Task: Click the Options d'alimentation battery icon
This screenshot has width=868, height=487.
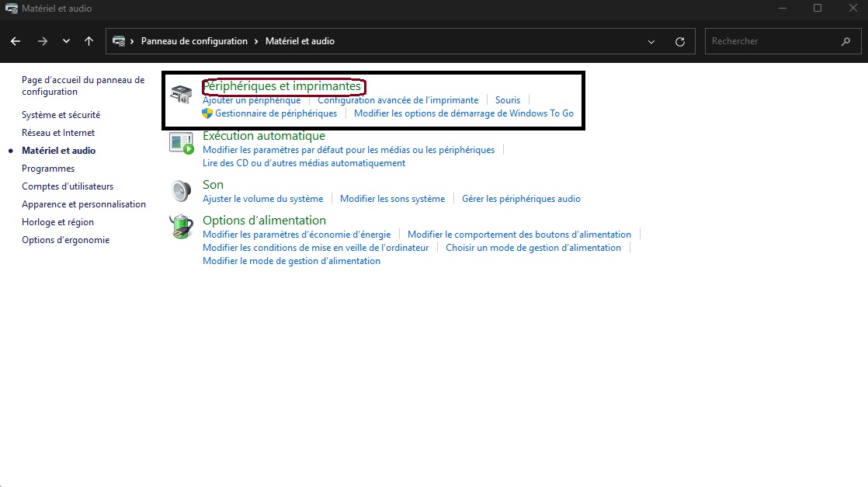Action: (181, 227)
